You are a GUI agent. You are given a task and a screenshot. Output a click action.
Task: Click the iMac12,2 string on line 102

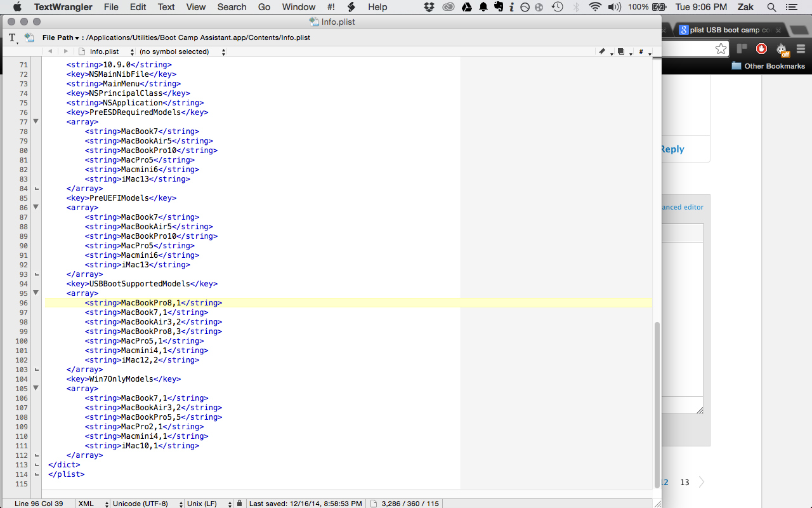tap(142, 360)
